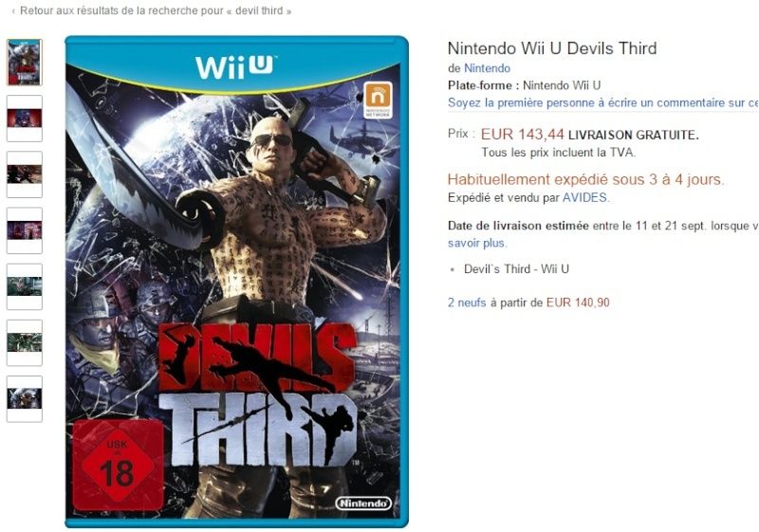The width and height of the screenshot is (759, 532).
Task: Click the Wii U logo on cover
Action: (x=234, y=66)
